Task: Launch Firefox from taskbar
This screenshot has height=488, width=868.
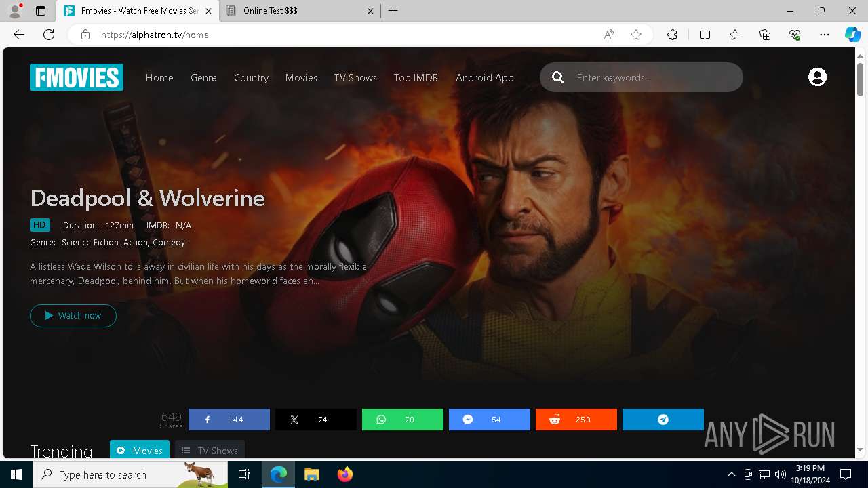Action: (345, 474)
